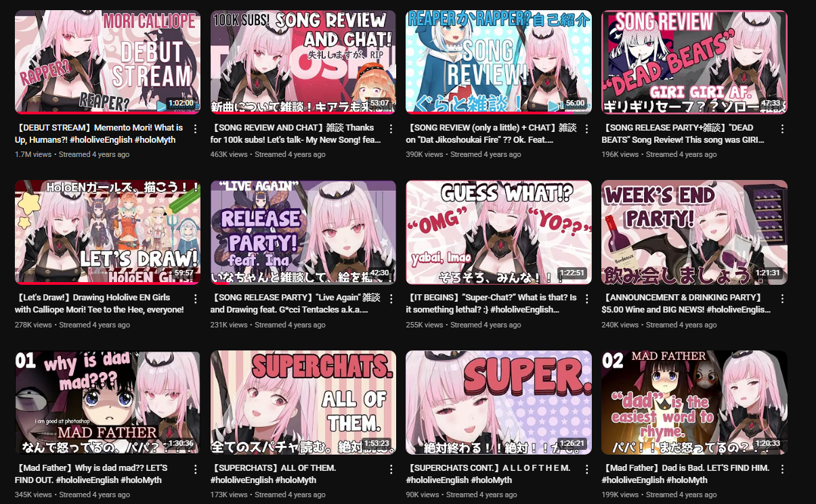The image size is (816, 504).
Task: Open three-dot menu for Dad is Bad video
Action: click(x=782, y=469)
